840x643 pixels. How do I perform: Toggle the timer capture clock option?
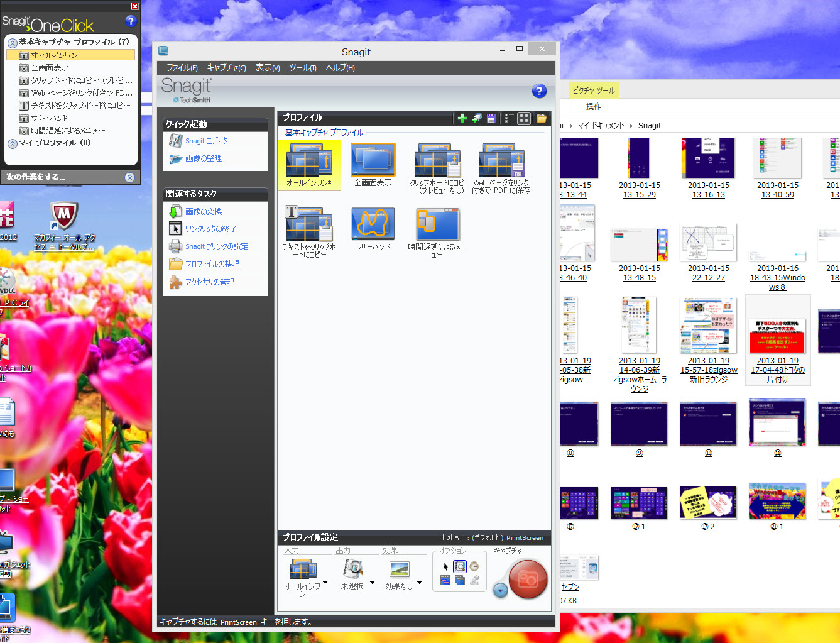[474, 566]
